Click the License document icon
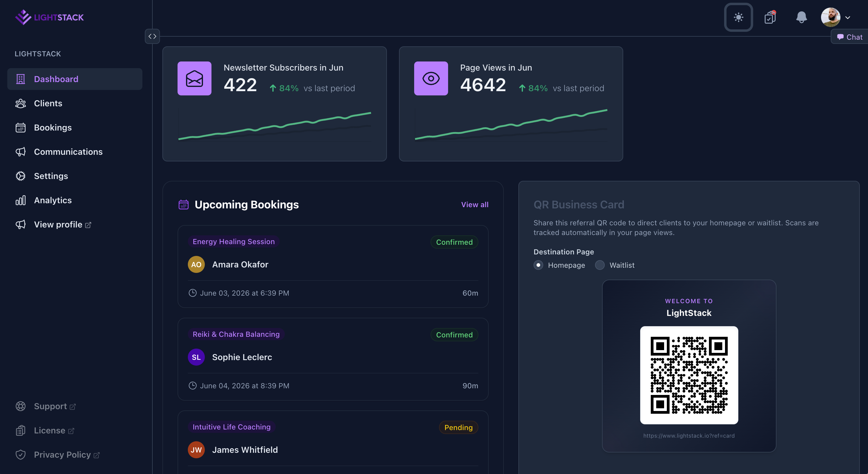The width and height of the screenshot is (868, 474). click(x=21, y=431)
